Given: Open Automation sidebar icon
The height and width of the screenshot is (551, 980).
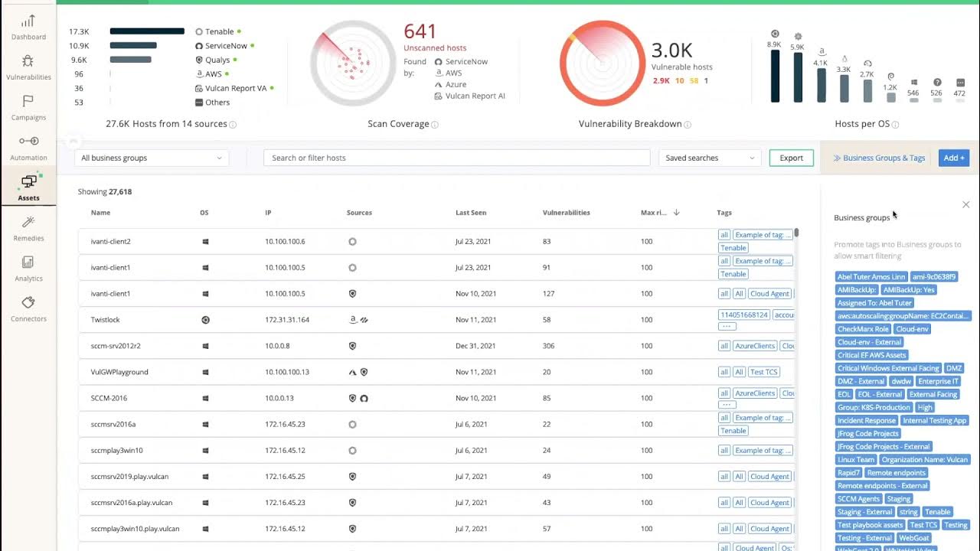Looking at the screenshot, I should [28, 142].
